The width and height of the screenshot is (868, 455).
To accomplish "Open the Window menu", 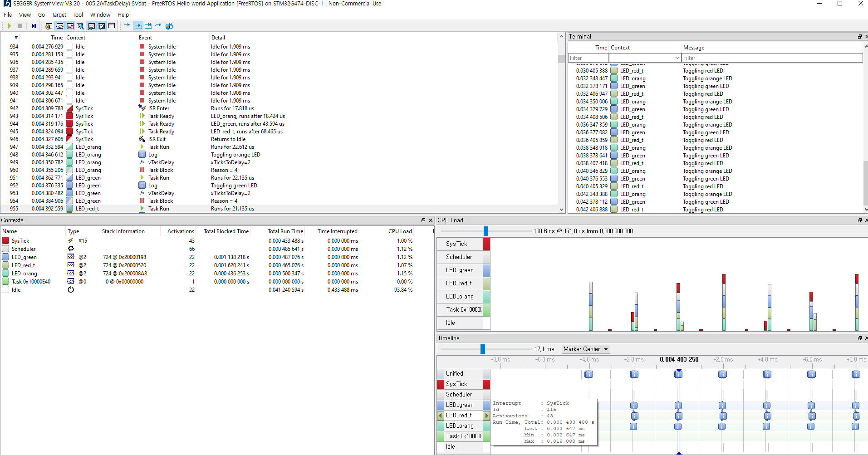I will [100, 15].
